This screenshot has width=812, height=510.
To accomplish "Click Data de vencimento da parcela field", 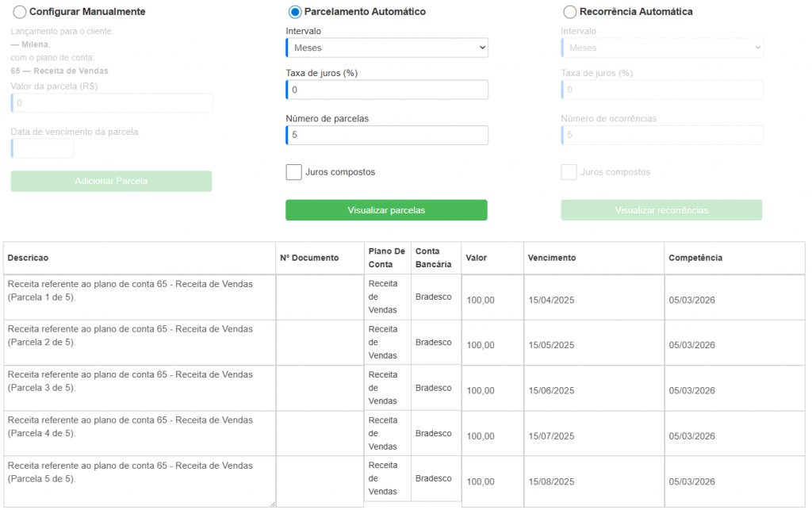I will click(43, 148).
